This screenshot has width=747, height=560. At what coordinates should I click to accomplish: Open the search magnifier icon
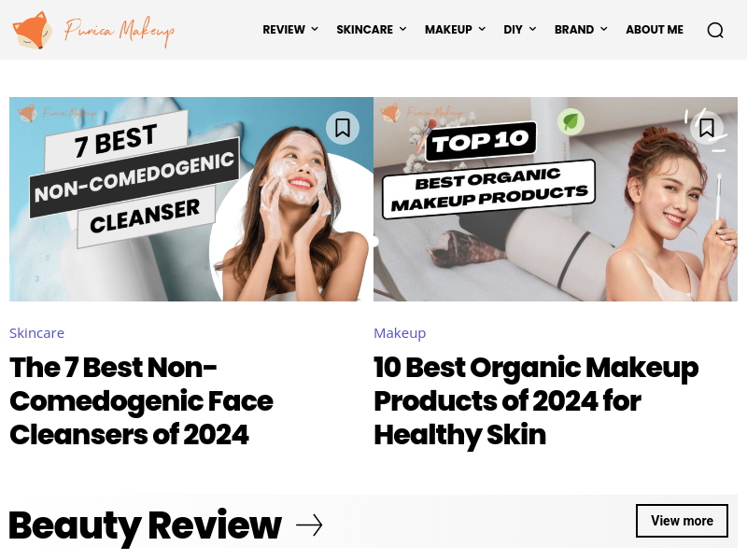715,30
